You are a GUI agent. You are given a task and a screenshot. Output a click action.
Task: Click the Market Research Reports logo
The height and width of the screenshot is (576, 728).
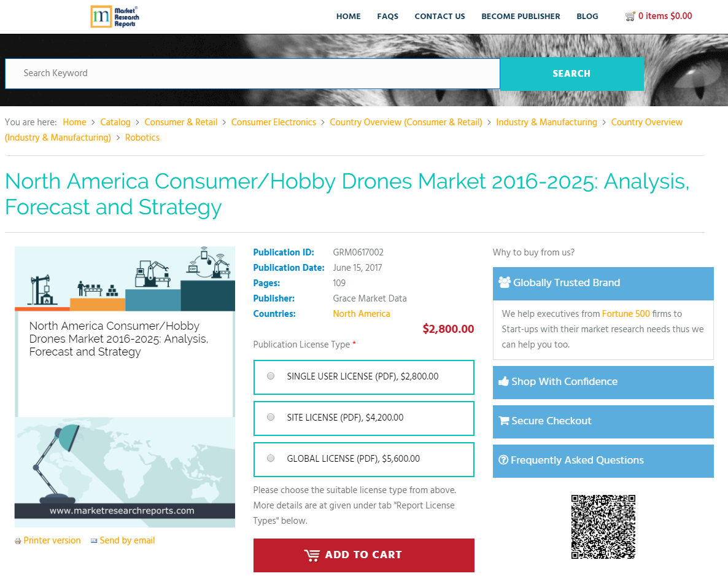pos(114,17)
